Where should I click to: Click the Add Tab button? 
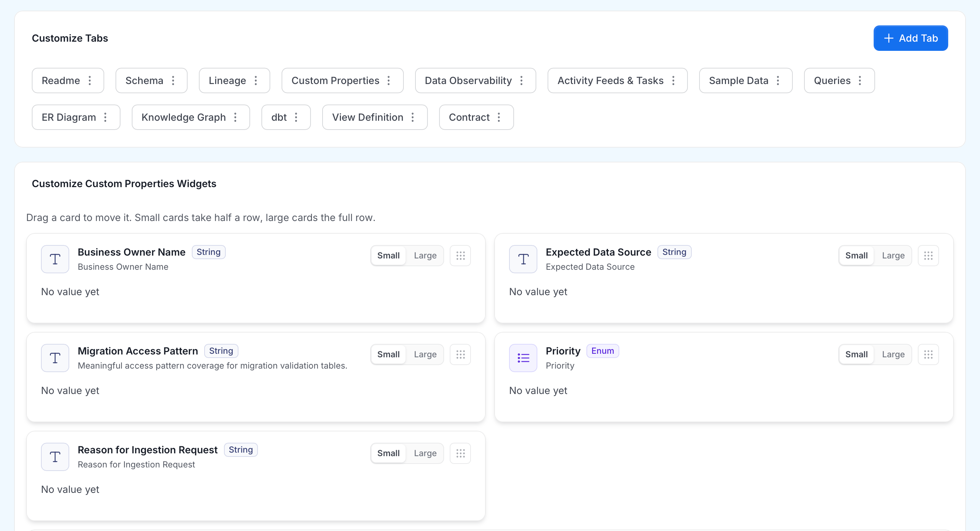911,38
